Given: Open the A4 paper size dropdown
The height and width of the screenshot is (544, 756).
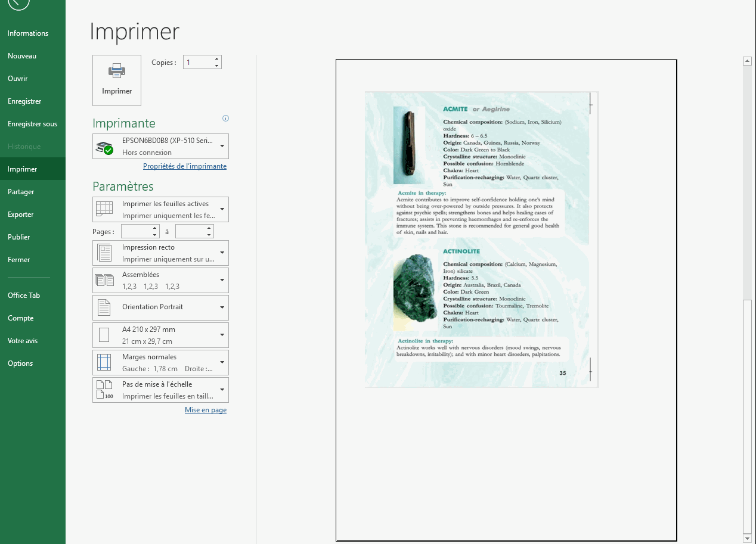Looking at the screenshot, I should pyautogui.click(x=160, y=335).
